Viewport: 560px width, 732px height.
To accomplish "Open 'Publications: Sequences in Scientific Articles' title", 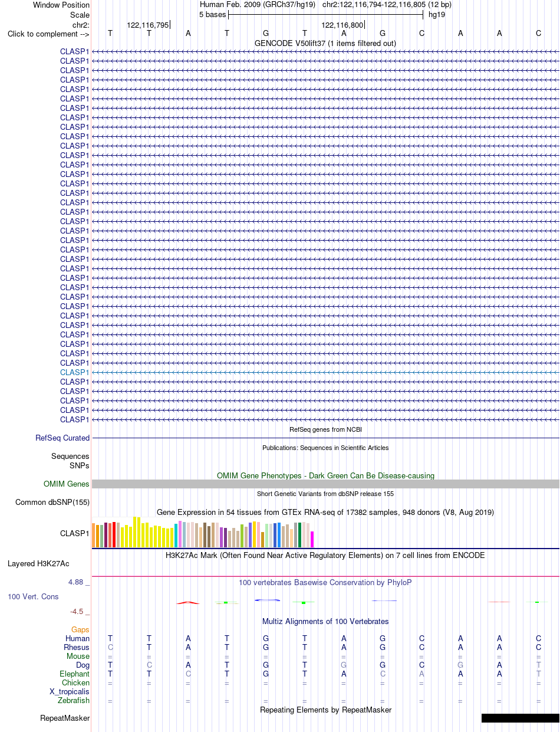I will pyautogui.click(x=325, y=448).
